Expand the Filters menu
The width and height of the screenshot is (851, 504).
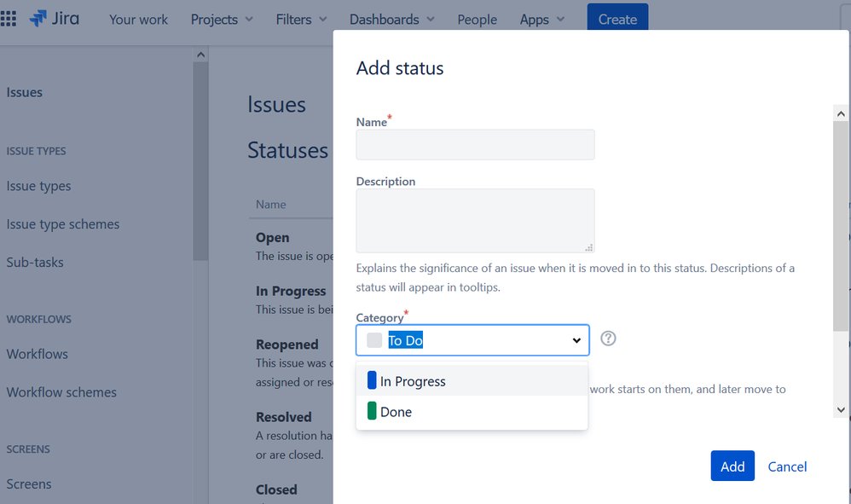coord(301,20)
